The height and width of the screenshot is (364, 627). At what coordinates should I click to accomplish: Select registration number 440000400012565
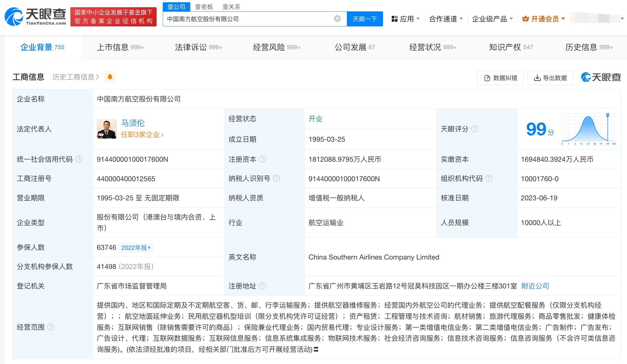pos(126,179)
